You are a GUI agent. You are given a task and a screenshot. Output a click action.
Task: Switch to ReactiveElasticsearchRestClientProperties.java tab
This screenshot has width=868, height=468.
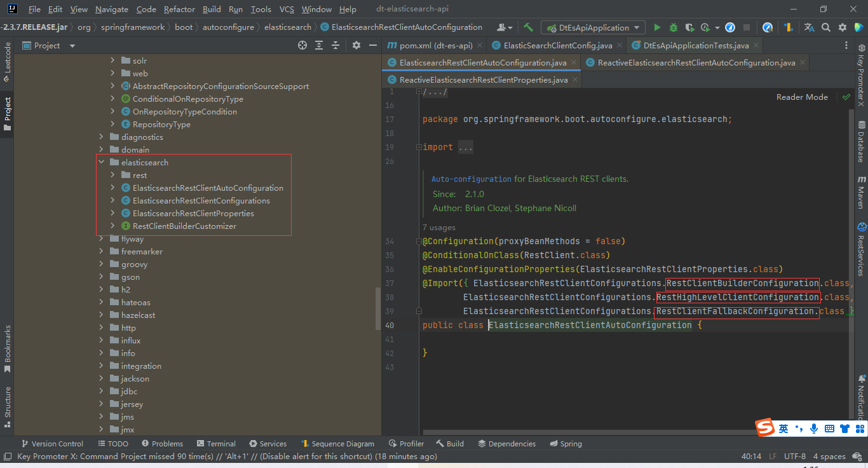[x=483, y=79]
